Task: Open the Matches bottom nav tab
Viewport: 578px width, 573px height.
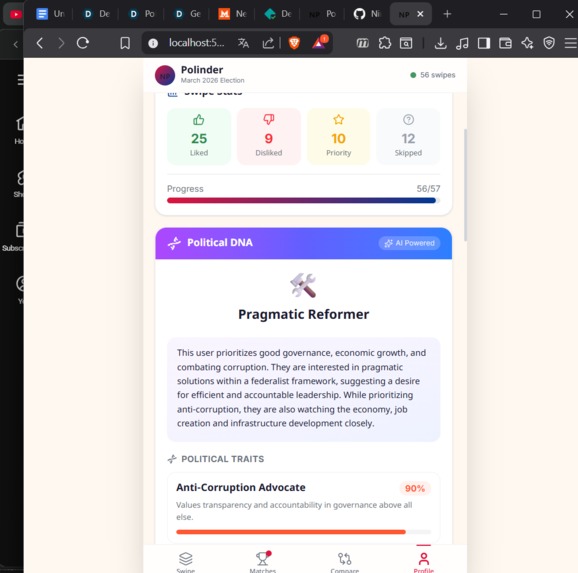Action: click(262, 561)
